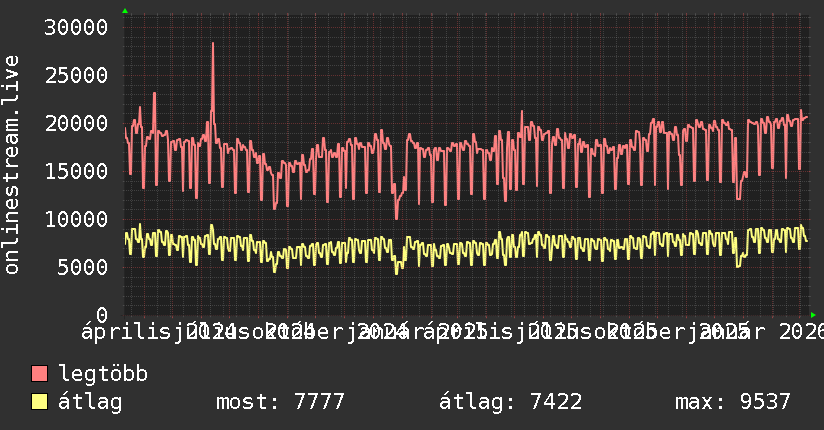Image resolution: width=824 pixels, height=430 pixels.
Task: Click the green arrow at x-axis end
Action: click(x=813, y=315)
